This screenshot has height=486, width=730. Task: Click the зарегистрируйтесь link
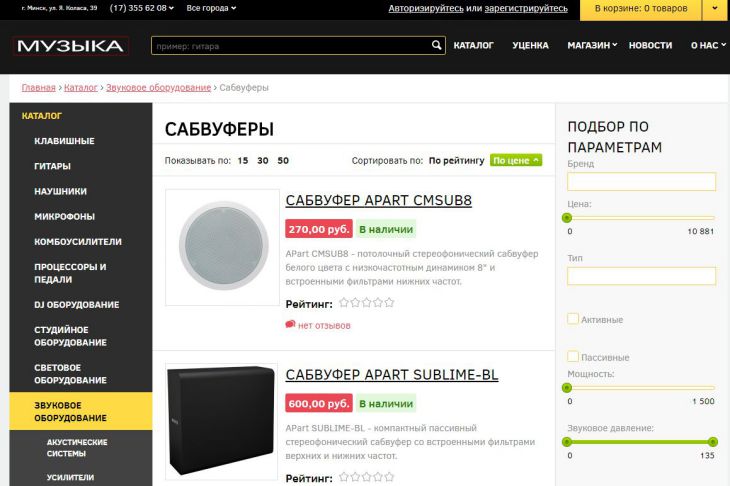click(x=526, y=8)
